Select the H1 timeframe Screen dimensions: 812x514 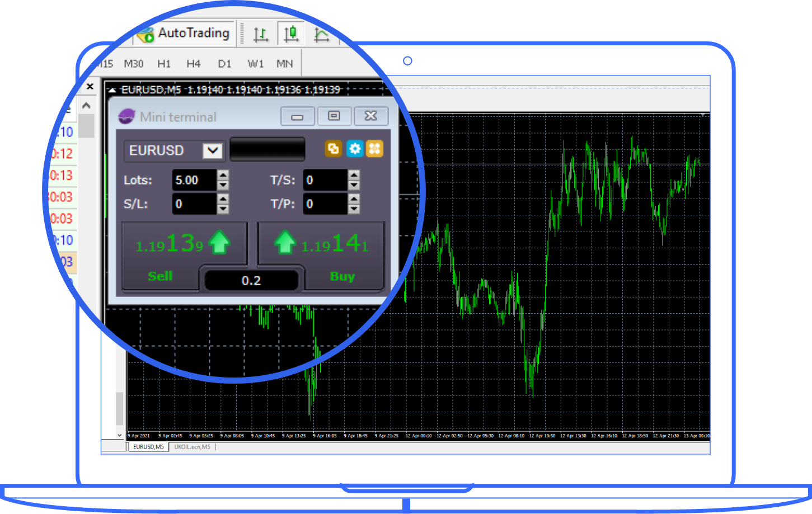point(164,64)
